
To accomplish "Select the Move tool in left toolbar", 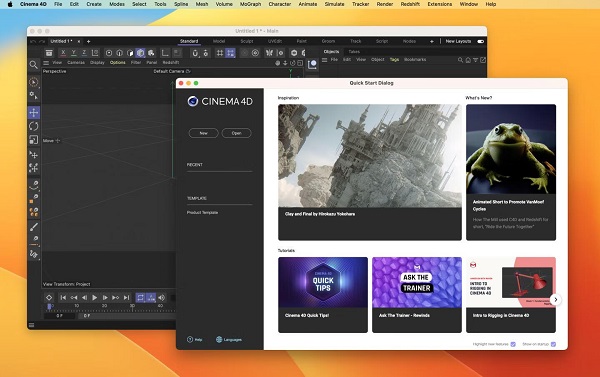I will coord(34,113).
